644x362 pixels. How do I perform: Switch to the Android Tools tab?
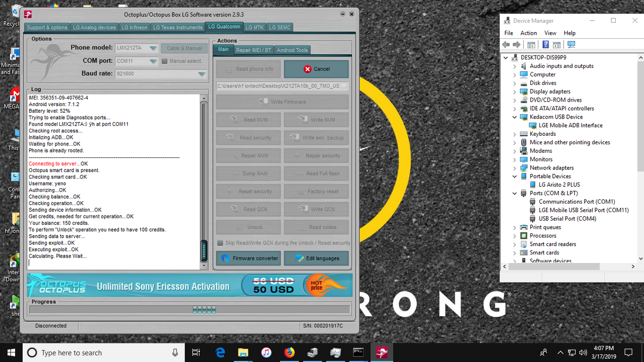[x=292, y=50]
